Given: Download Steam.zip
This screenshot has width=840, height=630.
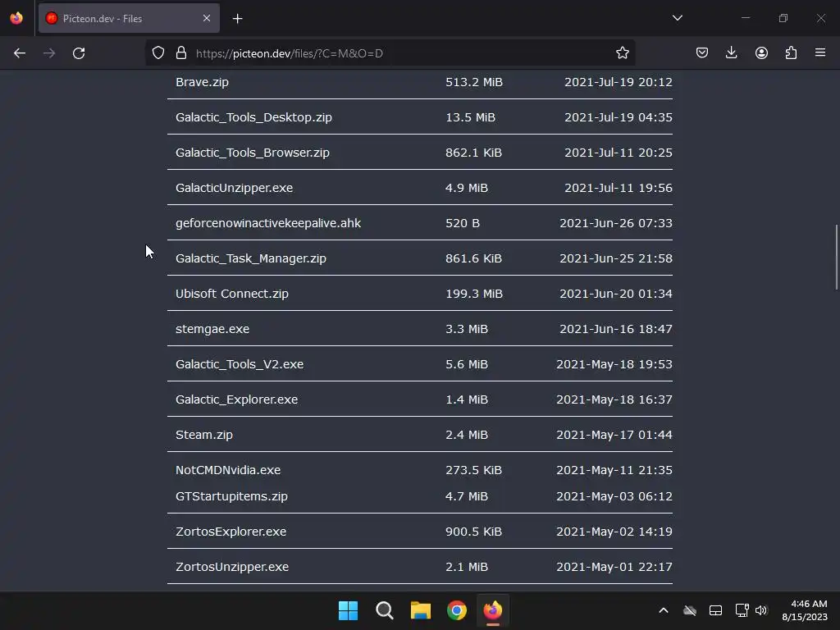Looking at the screenshot, I should coord(204,435).
